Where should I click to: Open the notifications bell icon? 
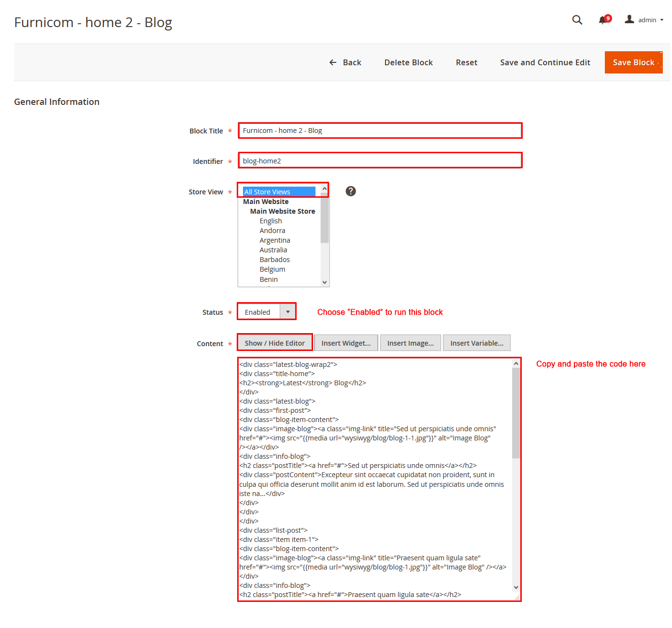[x=602, y=20]
